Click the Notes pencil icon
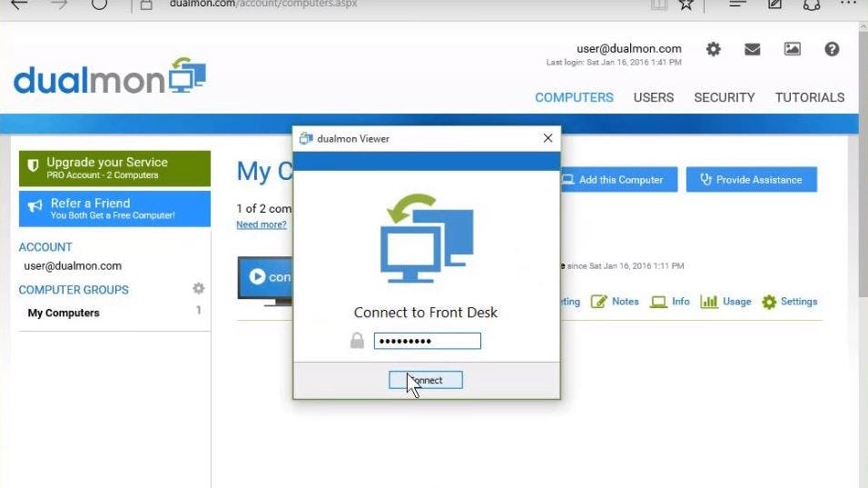 (598, 302)
